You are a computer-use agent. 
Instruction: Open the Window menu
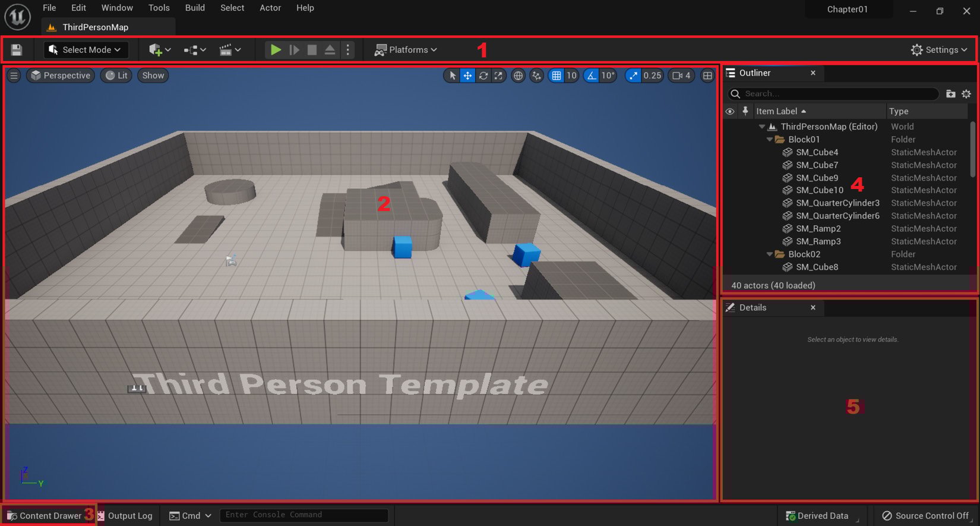117,8
